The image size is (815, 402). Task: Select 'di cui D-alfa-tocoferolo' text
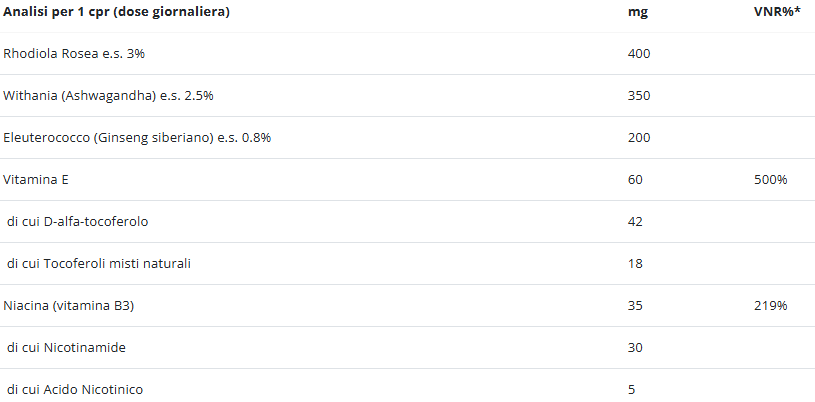83,222
